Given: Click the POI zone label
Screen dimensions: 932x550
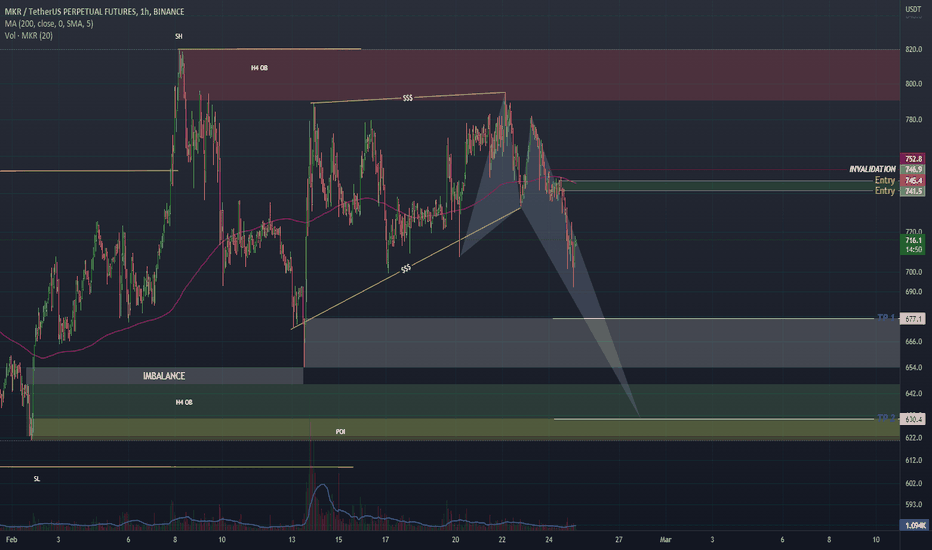Looking at the screenshot, I should pyautogui.click(x=341, y=432).
